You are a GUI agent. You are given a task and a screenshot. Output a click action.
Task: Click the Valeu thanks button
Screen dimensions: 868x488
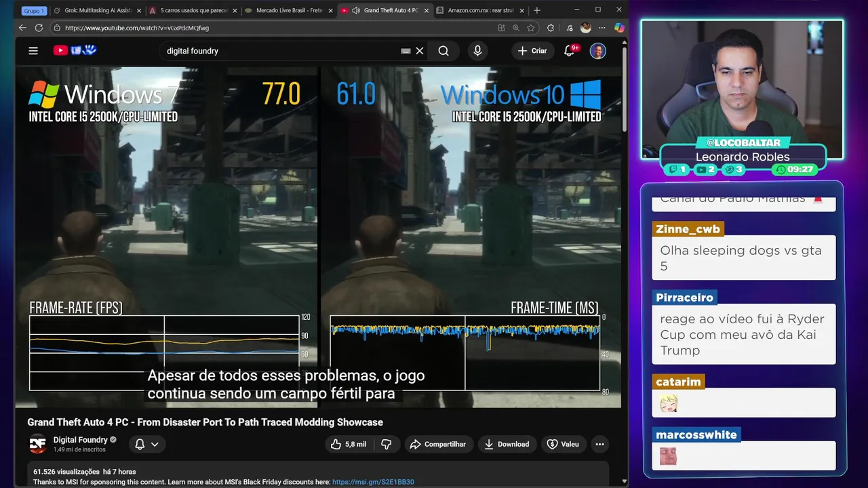[x=563, y=444]
